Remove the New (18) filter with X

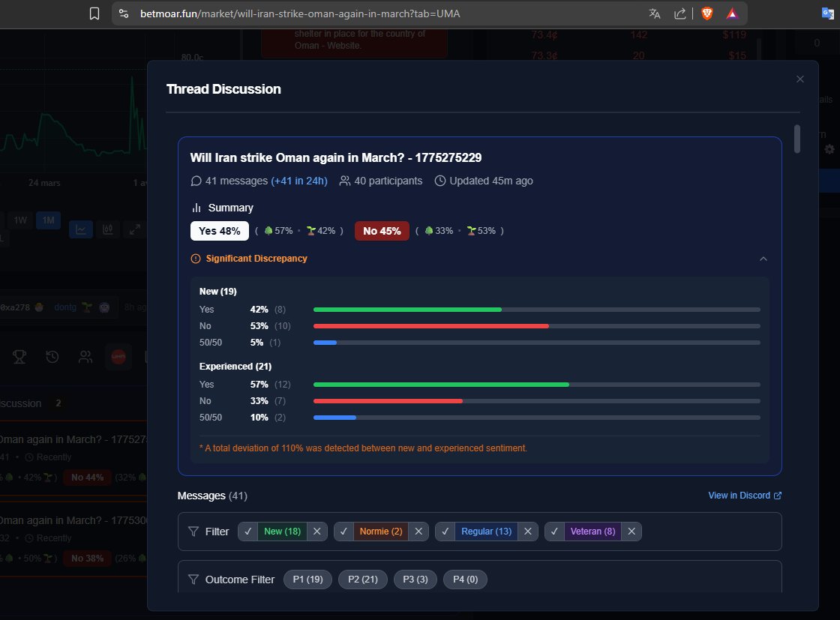(x=317, y=531)
